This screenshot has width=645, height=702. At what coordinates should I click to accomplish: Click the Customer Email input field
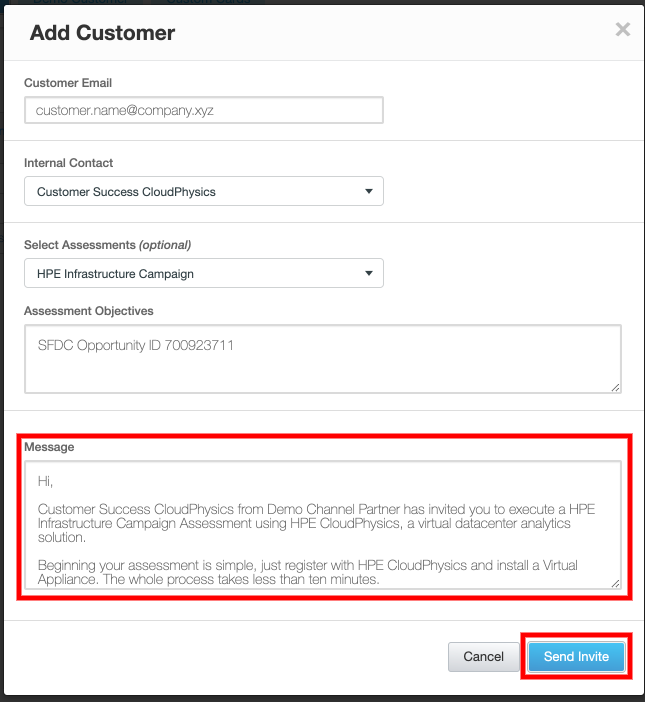coord(204,110)
